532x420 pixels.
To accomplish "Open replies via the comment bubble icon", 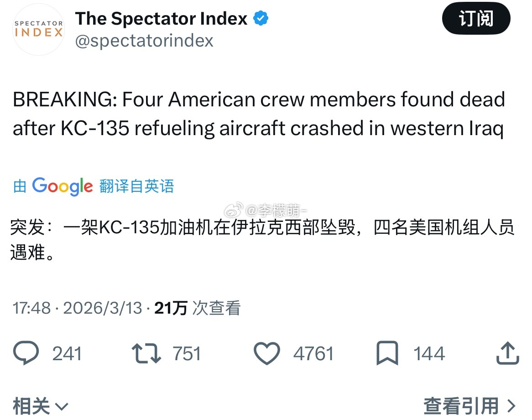I will (27, 352).
